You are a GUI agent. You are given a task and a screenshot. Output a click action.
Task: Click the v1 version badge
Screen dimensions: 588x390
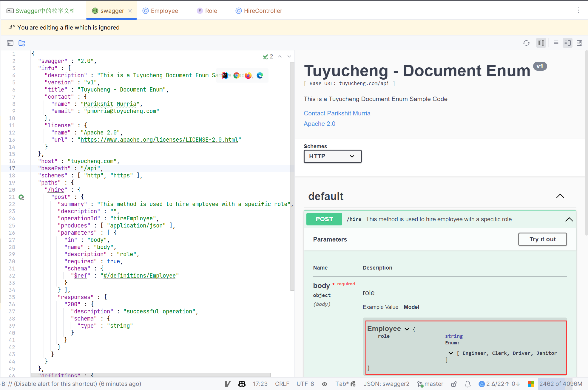(540, 66)
